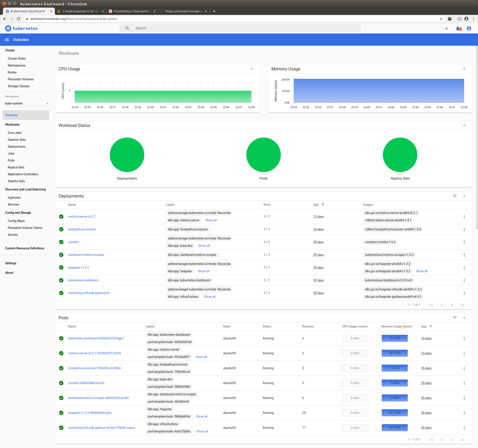This screenshot has height=448, width=478.
Task: Show all labels for monitoring-influxdb-grafana-v4 pod
Action: point(202,431)
